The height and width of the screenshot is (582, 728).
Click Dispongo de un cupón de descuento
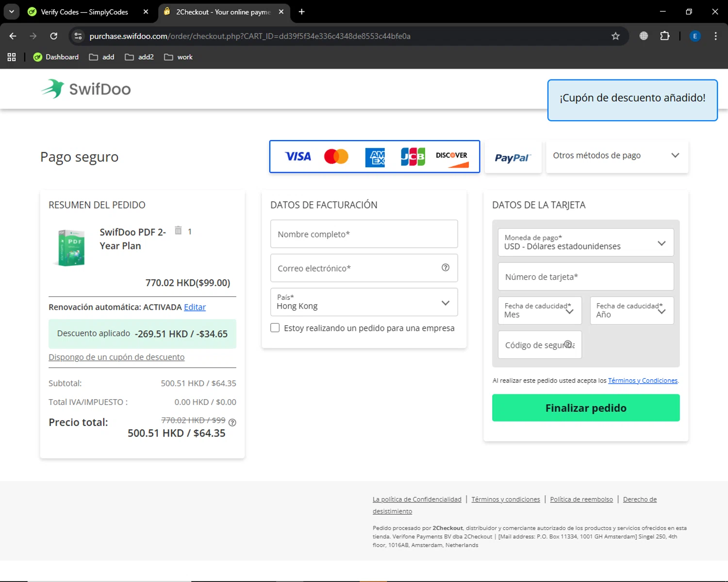(x=116, y=357)
